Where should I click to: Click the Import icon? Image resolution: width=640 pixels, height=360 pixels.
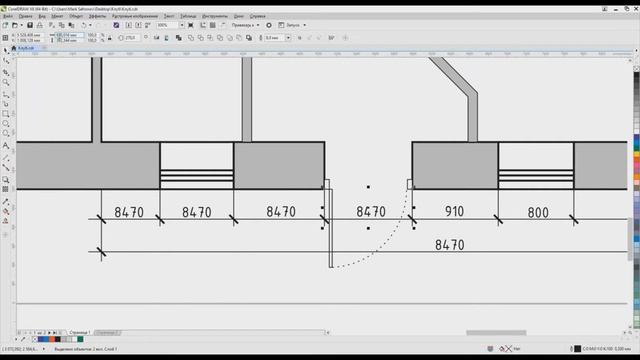click(x=129, y=25)
